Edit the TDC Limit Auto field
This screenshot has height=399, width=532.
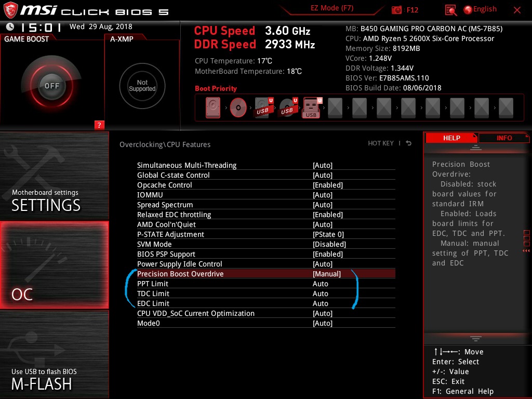[320, 293]
